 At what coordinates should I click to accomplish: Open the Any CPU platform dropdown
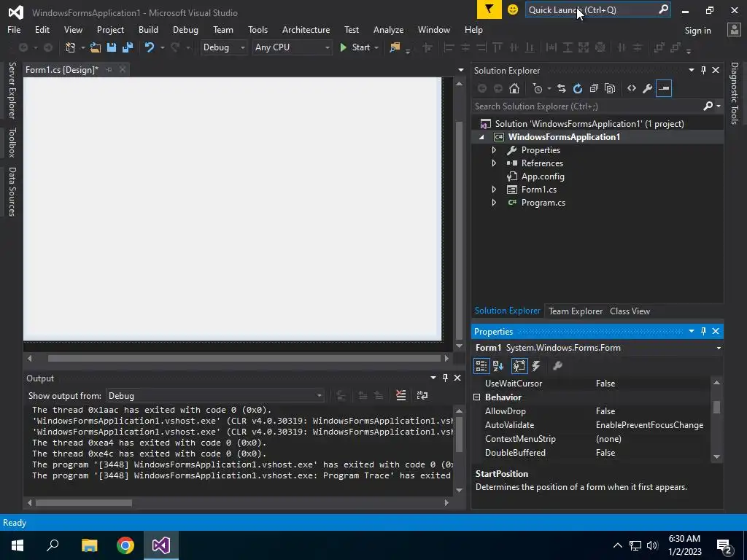(x=292, y=47)
